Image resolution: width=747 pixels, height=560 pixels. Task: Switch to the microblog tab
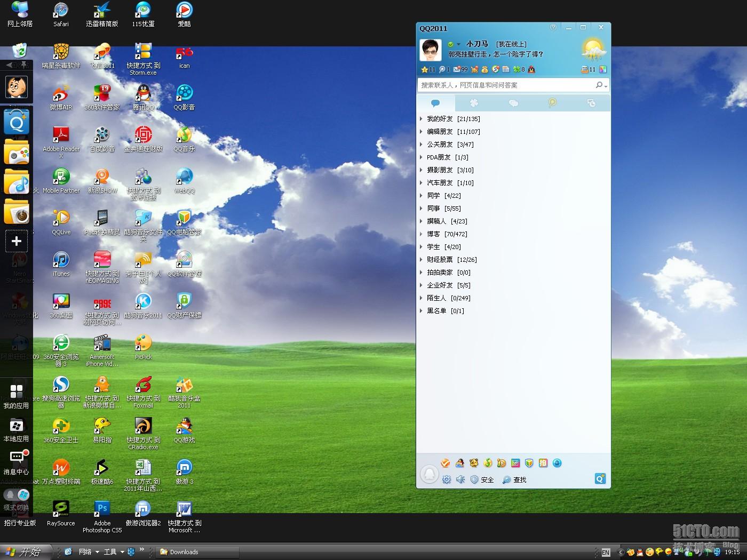(x=552, y=103)
